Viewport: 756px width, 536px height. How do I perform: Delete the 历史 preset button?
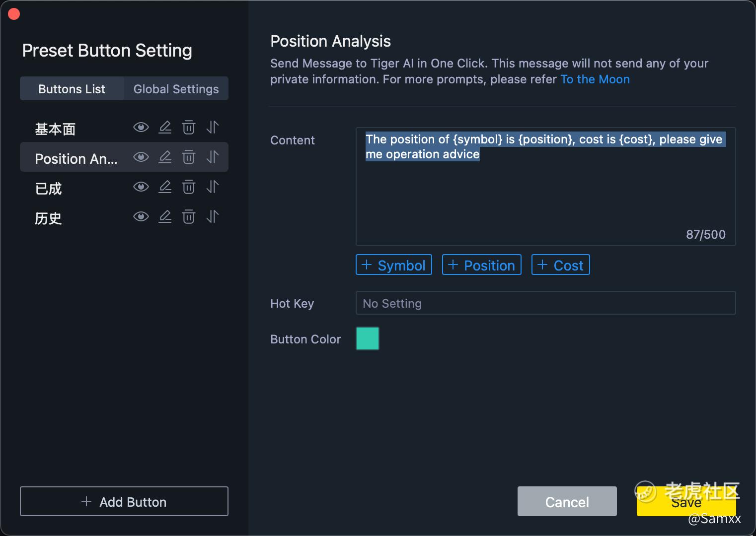click(189, 217)
